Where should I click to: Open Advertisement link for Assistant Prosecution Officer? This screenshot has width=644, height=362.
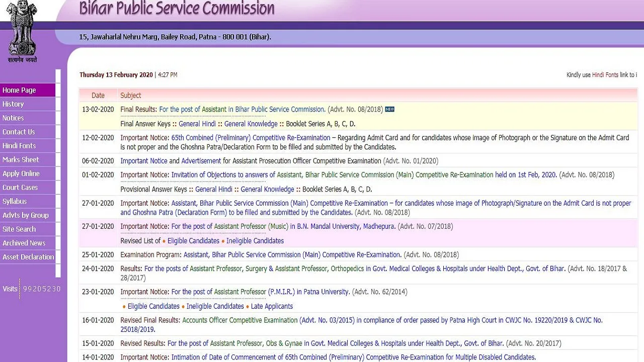click(x=201, y=161)
